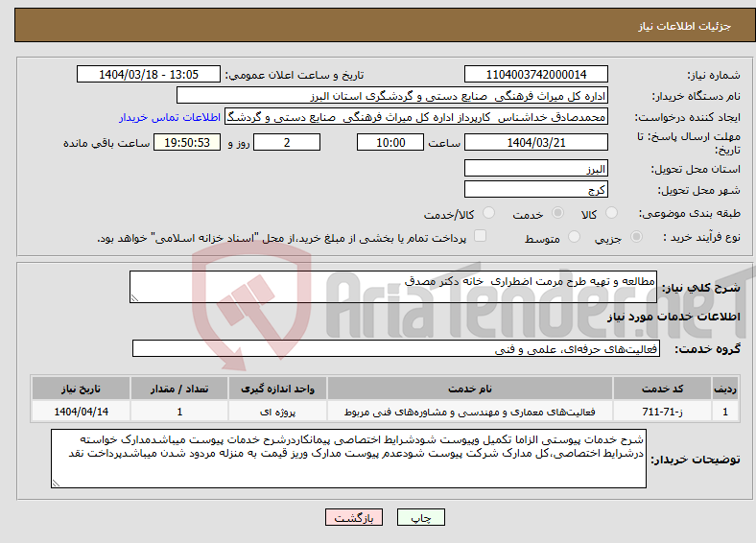Click the general need description text area
The height and width of the screenshot is (543, 756).
pos(393,287)
